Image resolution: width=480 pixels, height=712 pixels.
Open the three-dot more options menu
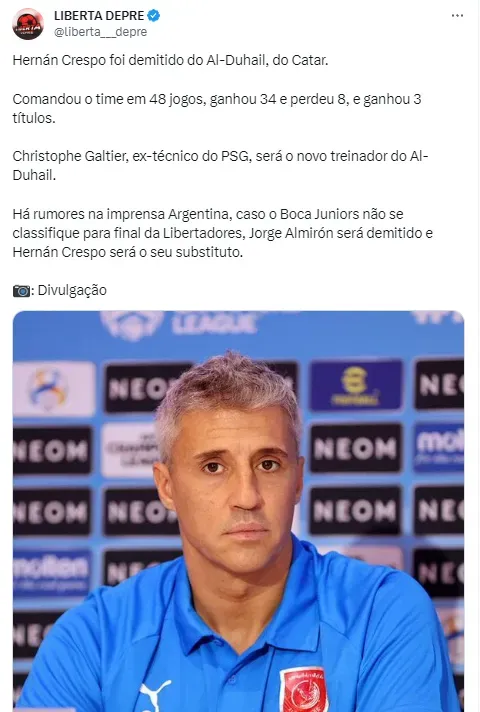point(457,16)
